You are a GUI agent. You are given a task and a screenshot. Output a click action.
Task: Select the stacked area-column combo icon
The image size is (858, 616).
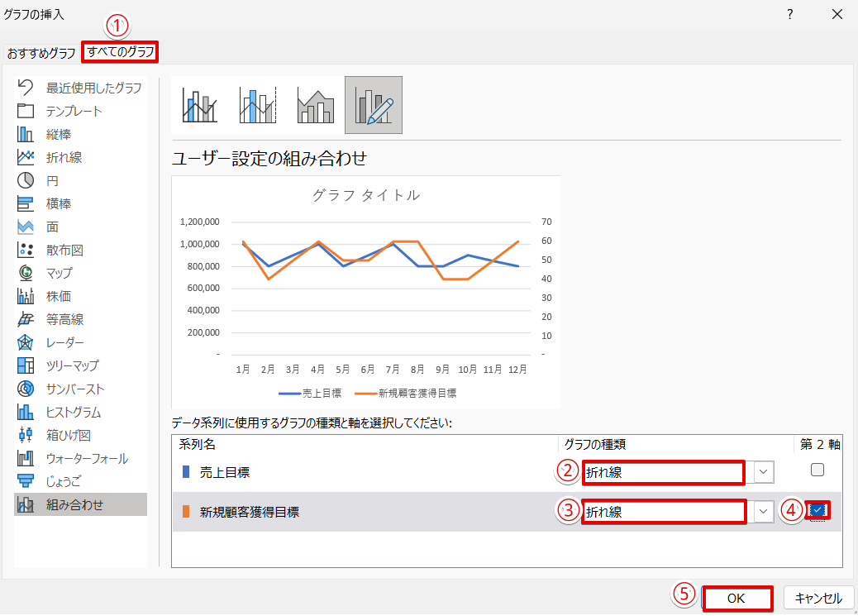click(315, 105)
